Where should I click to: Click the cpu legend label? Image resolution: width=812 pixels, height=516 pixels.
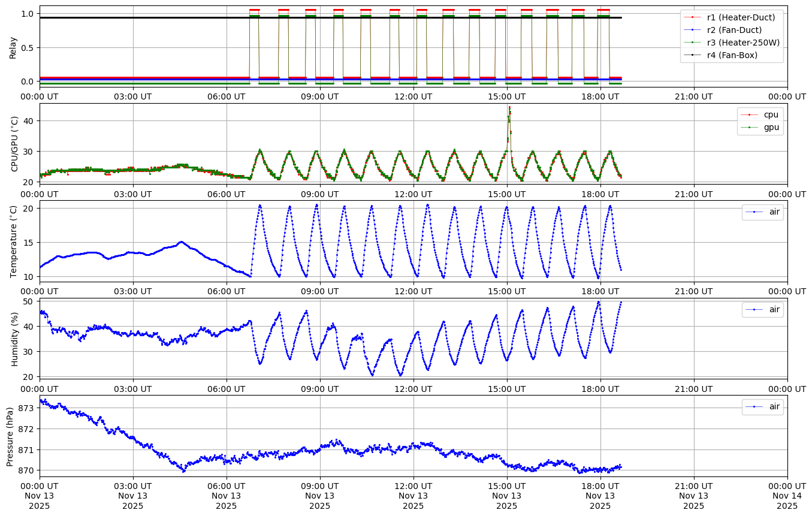tap(771, 114)
